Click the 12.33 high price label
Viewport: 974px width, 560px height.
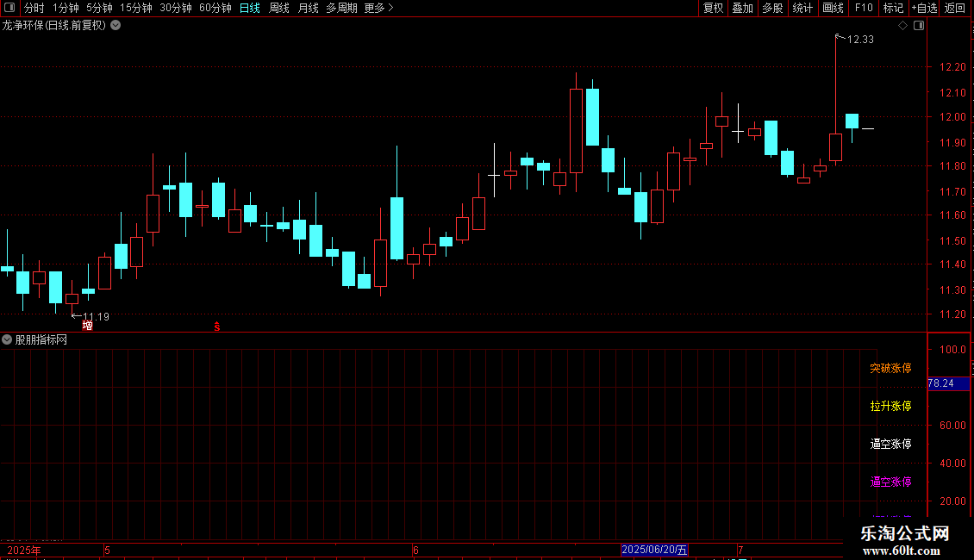pyautogui.click(x=860, y=39)
